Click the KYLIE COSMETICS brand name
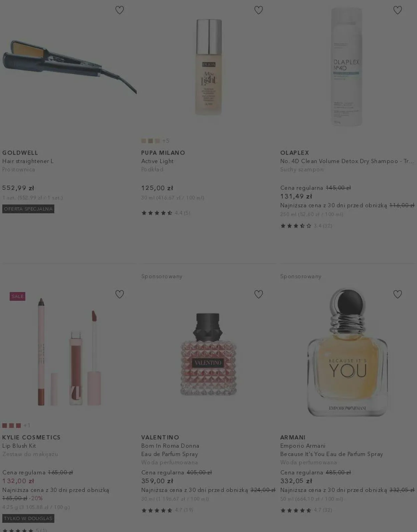Screen dimensions: 417x532 [31, 437]
